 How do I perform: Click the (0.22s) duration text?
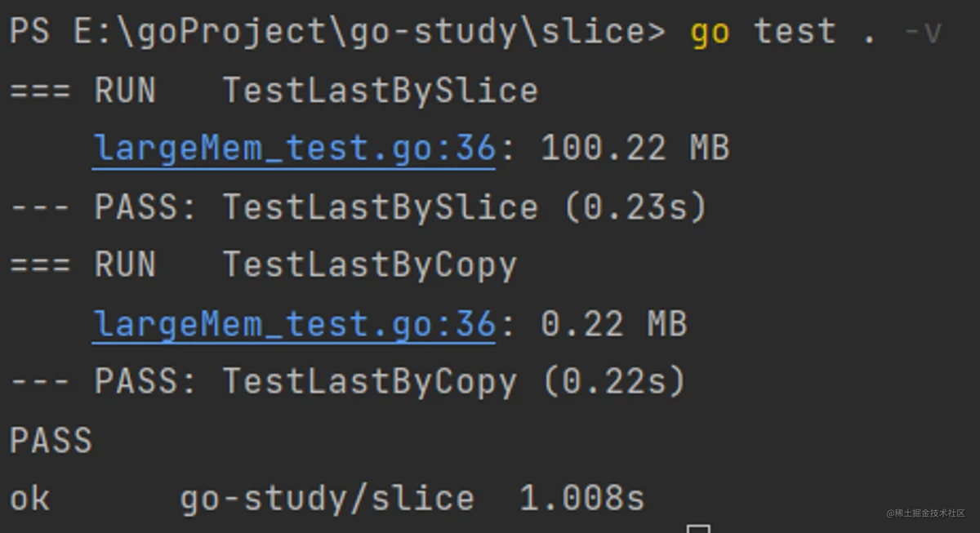613,382
